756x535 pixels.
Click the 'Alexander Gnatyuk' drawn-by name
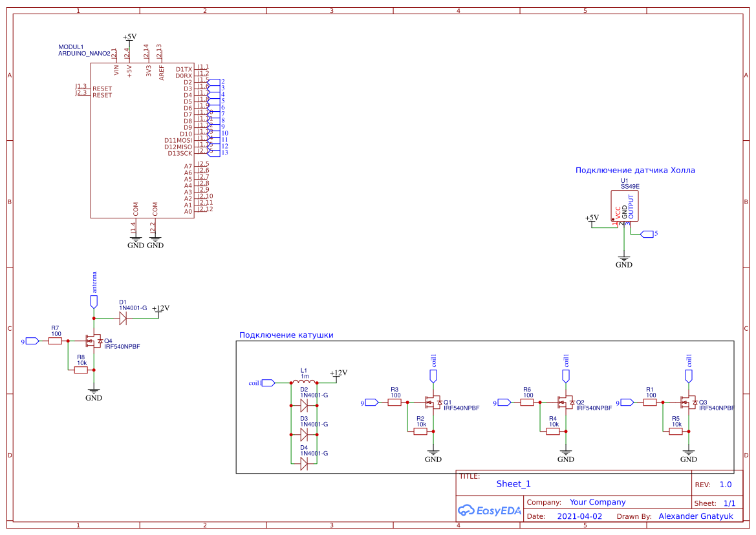[x=696, y=516]
